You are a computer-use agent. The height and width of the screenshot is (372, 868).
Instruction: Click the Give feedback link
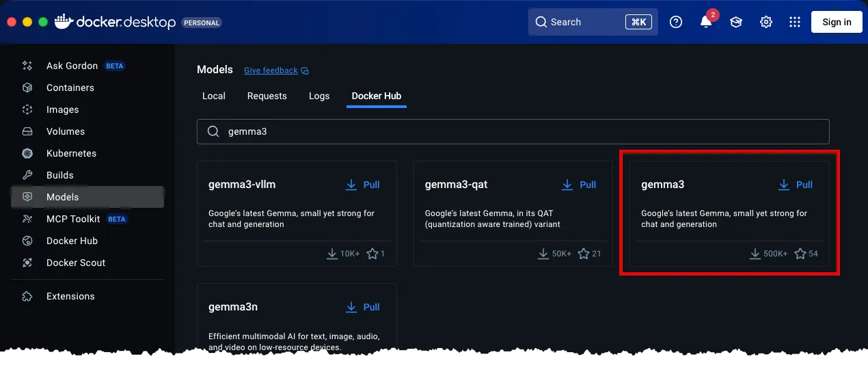pos(271,70)
